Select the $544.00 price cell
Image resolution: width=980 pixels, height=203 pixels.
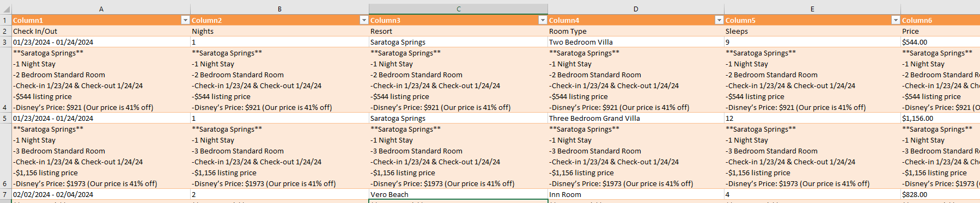click(940, 42)
